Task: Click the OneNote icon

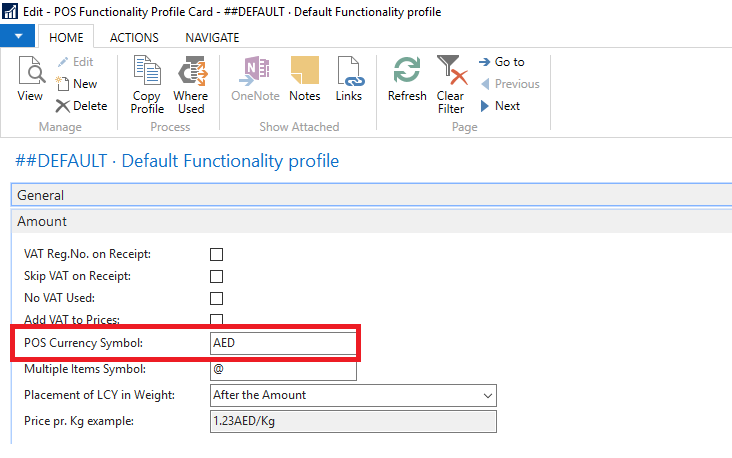Action: tap(255, 71)
